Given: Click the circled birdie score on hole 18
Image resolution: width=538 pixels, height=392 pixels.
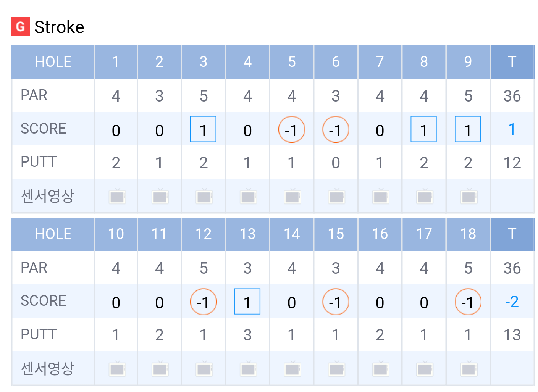Looking at the screenshot, I should coord(468,302).
